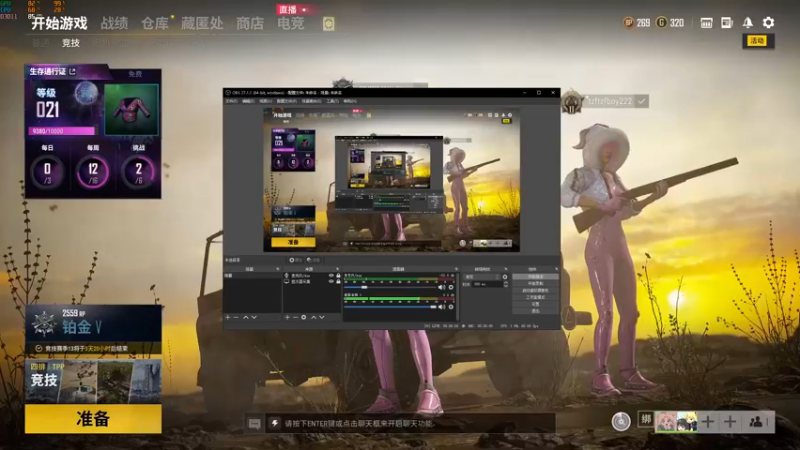Screen dimensions: 800x450
Task: Click 工作室模式 button in OBS controls
Action: pyautogui.click(x=536, y=297)
